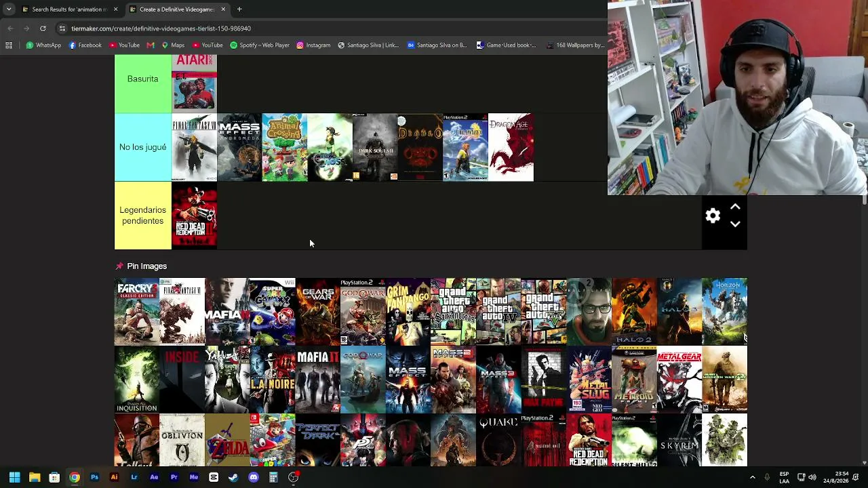Open Steam from the taskbar
Image resolution: width=868 pixels, height=488 pixels.
233,477
